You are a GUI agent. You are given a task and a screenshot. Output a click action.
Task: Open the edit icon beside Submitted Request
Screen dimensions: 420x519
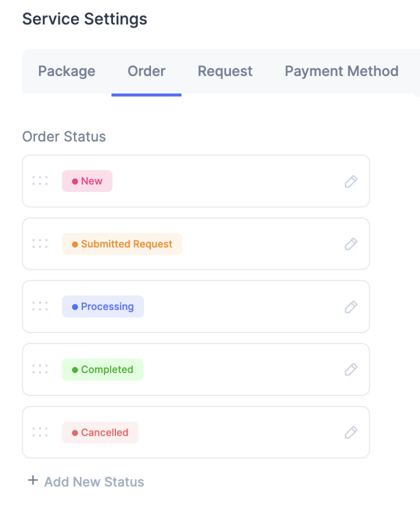pos(351,244)
